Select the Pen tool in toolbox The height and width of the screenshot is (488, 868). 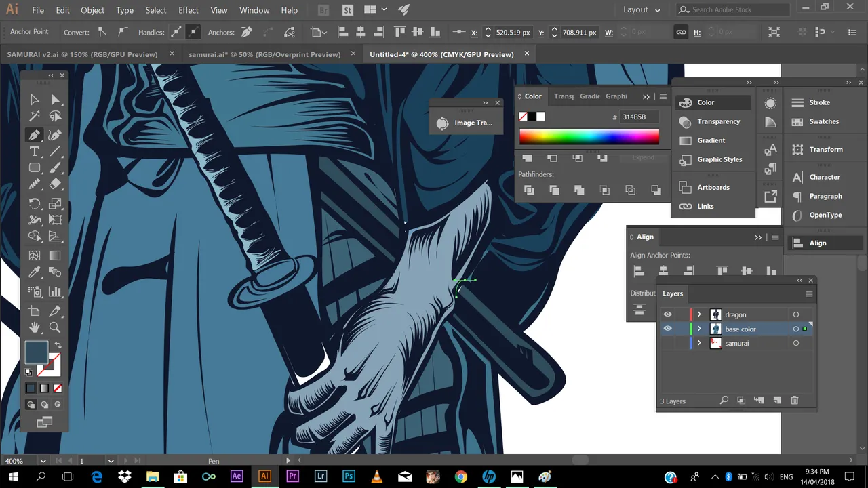35,135
